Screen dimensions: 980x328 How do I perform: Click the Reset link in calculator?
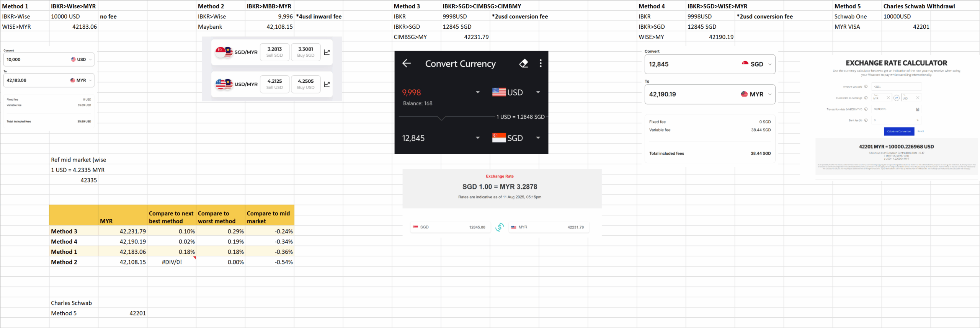point(921,131)
